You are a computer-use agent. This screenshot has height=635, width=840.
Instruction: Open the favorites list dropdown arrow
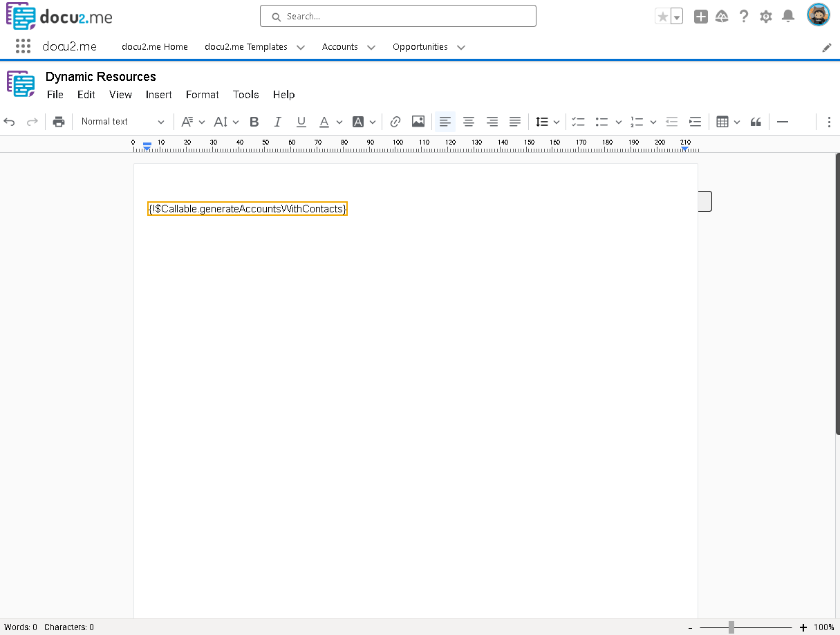[x=677, y=17]
